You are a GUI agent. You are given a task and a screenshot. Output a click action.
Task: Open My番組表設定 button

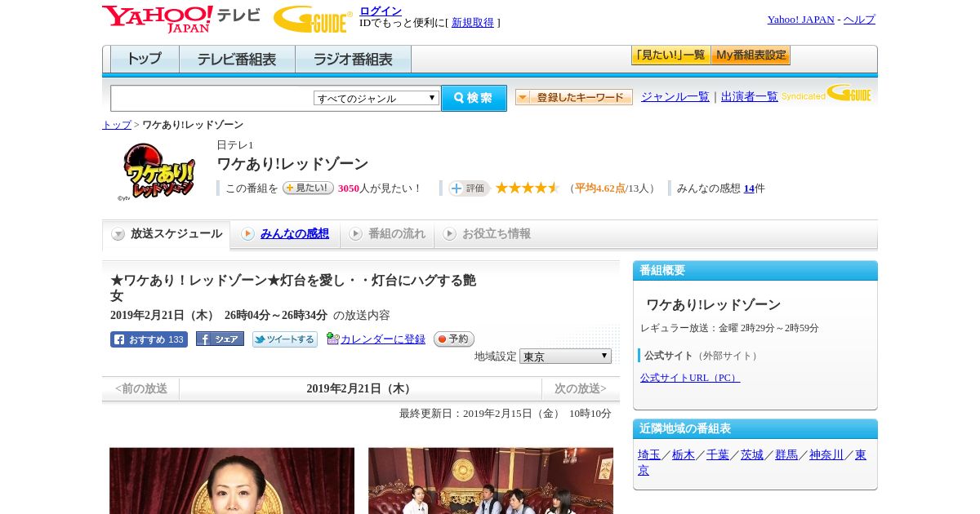(751, 55)
